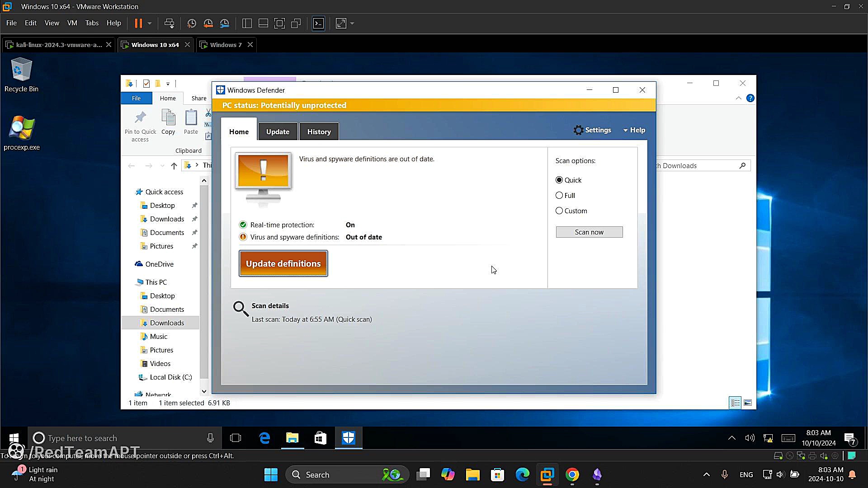Switch to the Windows 7 VM tab
The height and width of the screenshot is (488, 868).
click(226, 45)
